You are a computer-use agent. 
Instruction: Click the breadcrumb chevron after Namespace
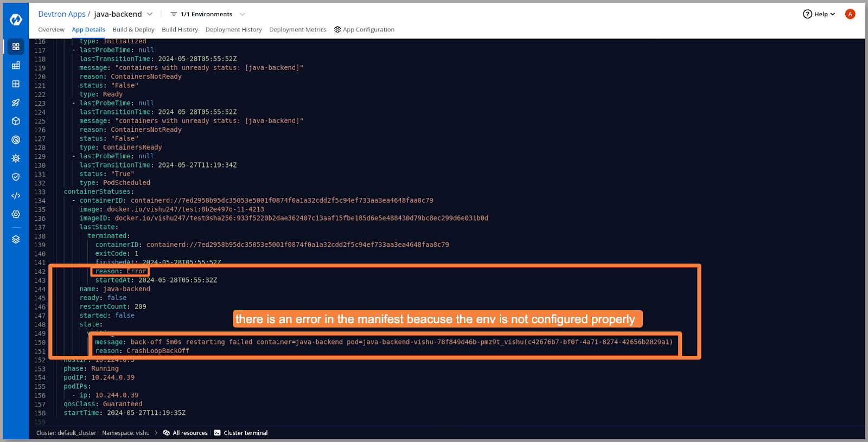156,433
